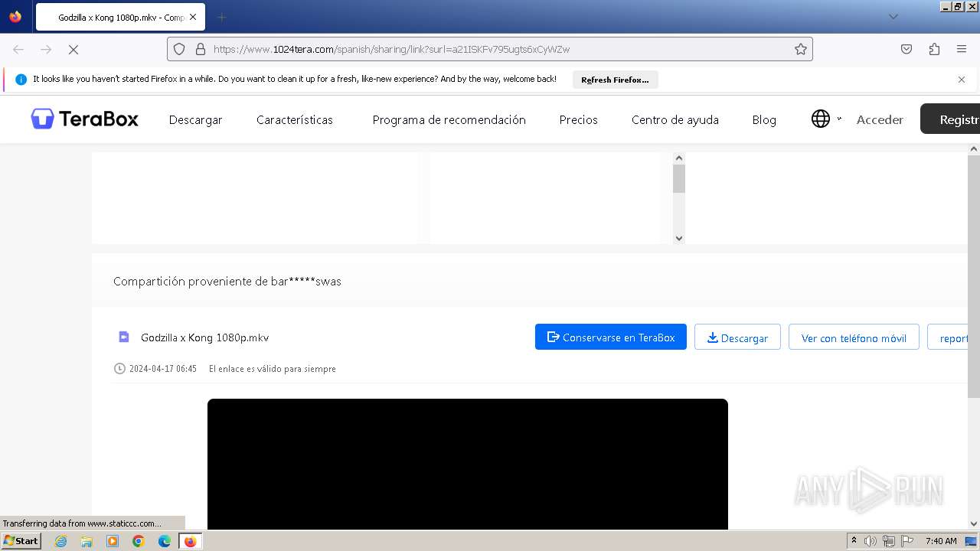The width and height of the screenshot is (980, 551).
Task: Open the Windows Start menu
Action: pos(21,541)
